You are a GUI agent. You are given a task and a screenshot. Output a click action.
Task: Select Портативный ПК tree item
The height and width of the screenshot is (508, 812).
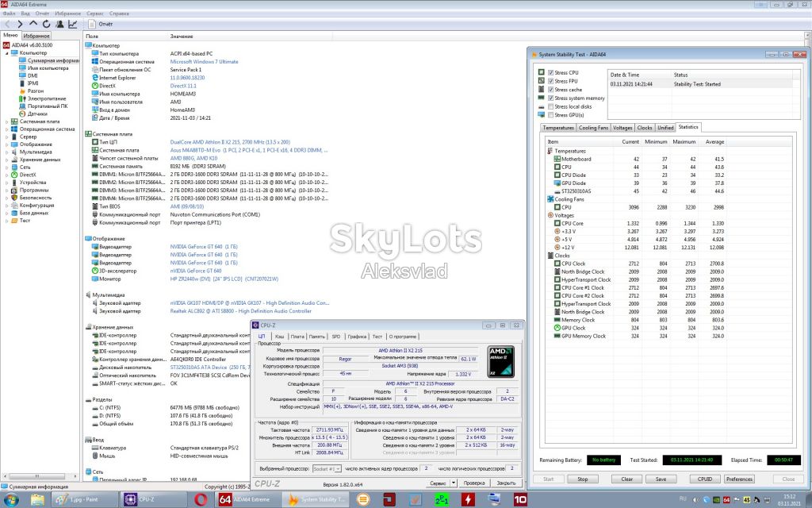(47, 106)
